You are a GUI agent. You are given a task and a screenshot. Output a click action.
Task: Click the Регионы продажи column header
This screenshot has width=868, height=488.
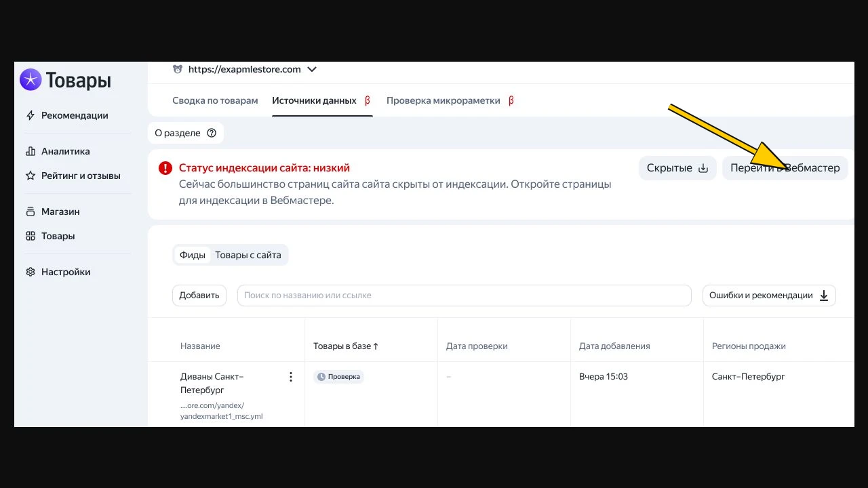pyautogui.click(x=749, y=346)
